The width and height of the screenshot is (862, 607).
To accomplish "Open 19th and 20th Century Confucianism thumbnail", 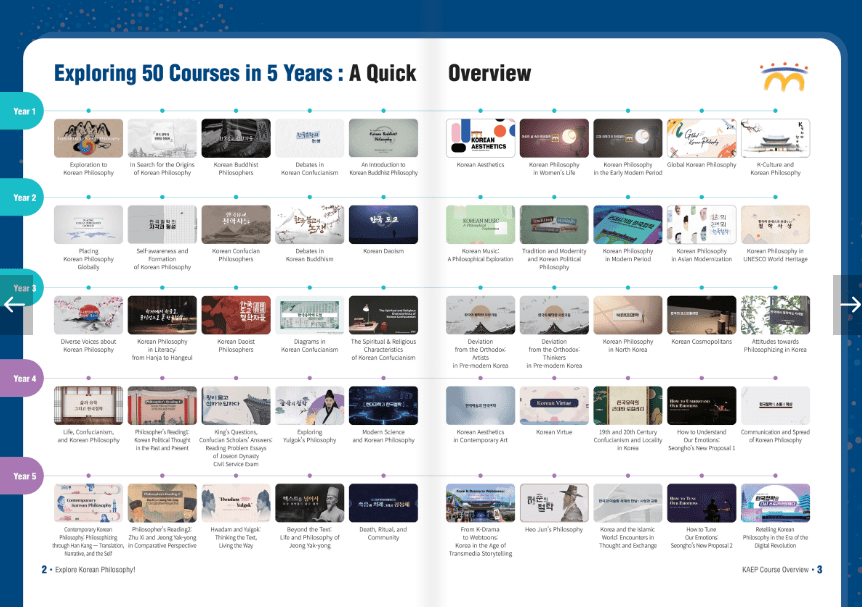I will point(628,405).
